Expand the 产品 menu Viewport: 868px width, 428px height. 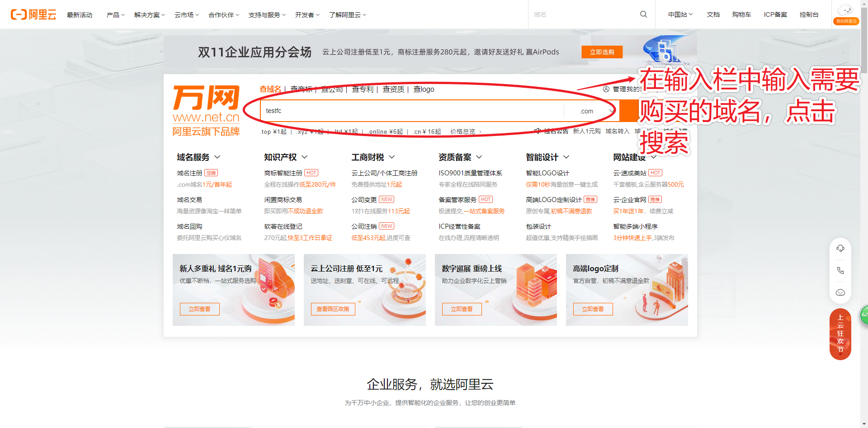pos(116,15)
